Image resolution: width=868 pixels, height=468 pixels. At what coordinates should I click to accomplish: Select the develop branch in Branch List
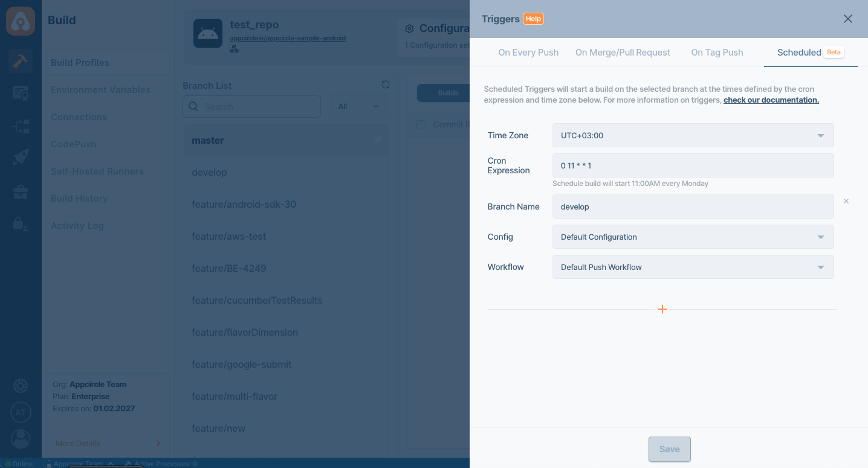click(286, 172)
